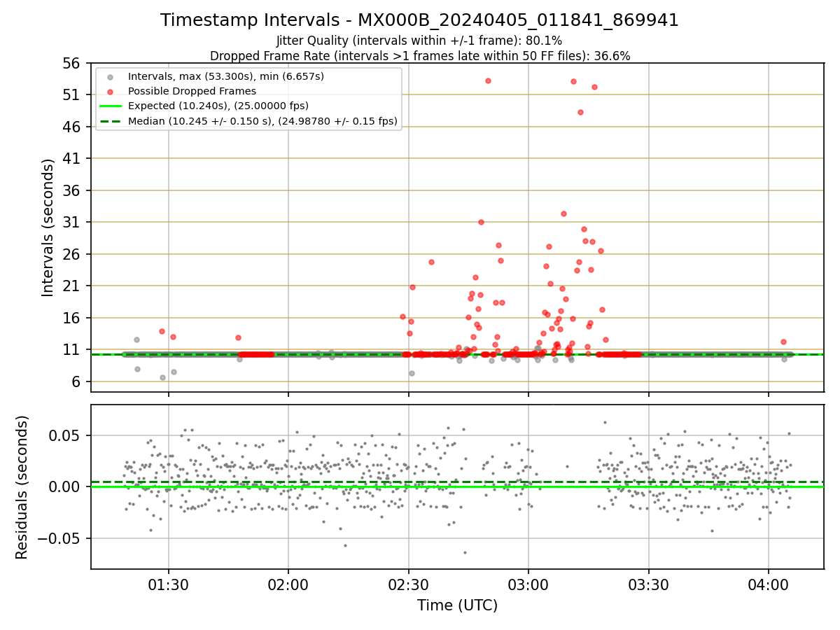
Task: Click the dashed green line sample in the legend
Action: (x=110, y=121)
